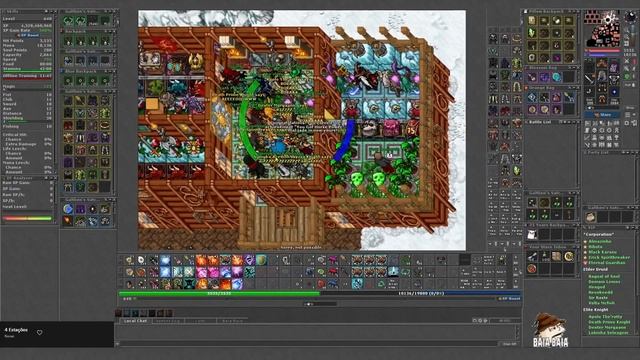Select the armor equipment slot

click(x=602, y=77)
